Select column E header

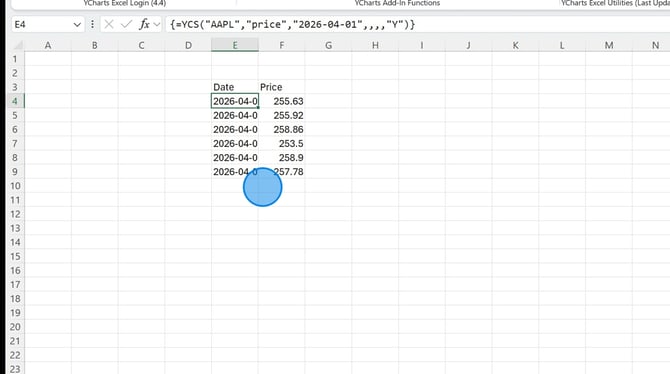click(235, 45)
